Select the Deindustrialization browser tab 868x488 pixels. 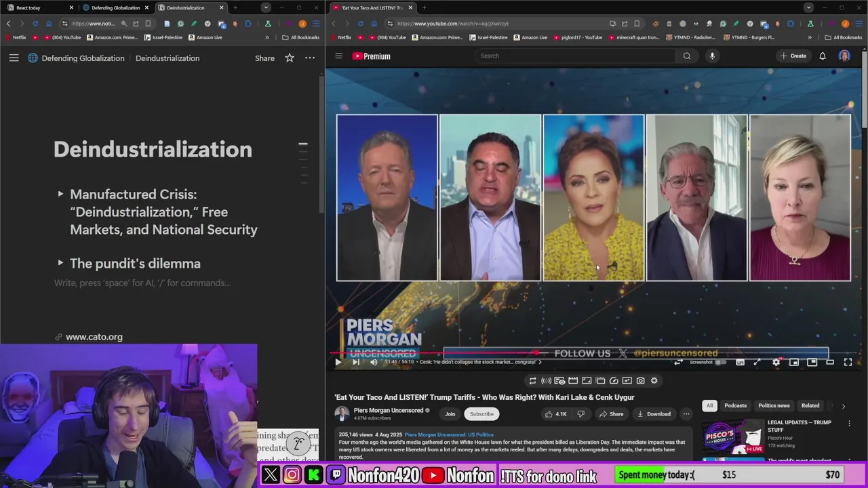pyautogui.click(x=190, y=7)
